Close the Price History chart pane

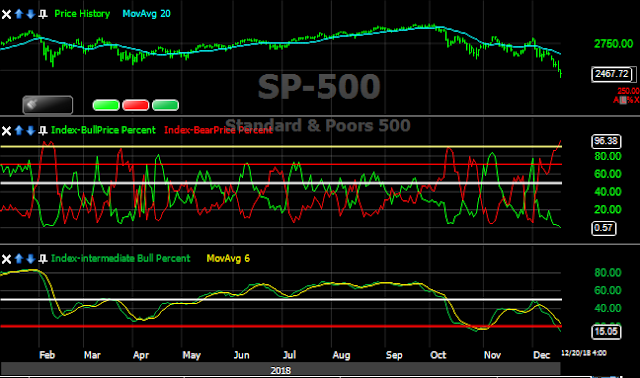[6, 14]
